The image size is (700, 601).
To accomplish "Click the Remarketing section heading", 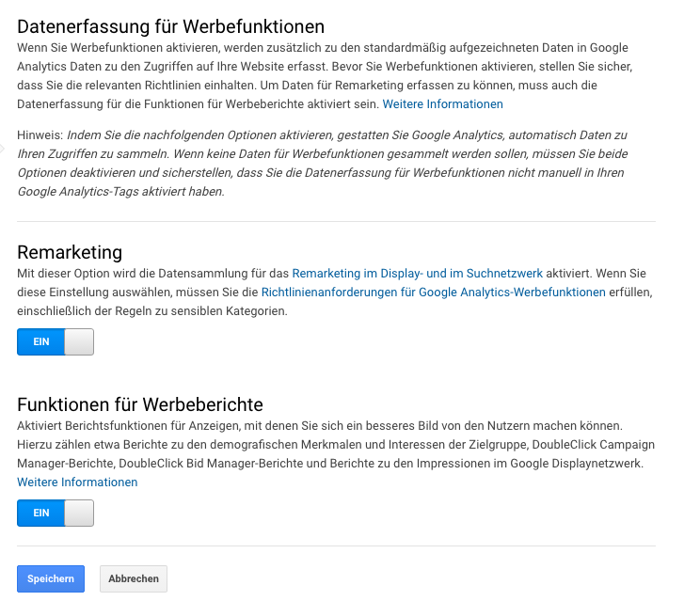I will pyautogui.click(x=70, y=252).
